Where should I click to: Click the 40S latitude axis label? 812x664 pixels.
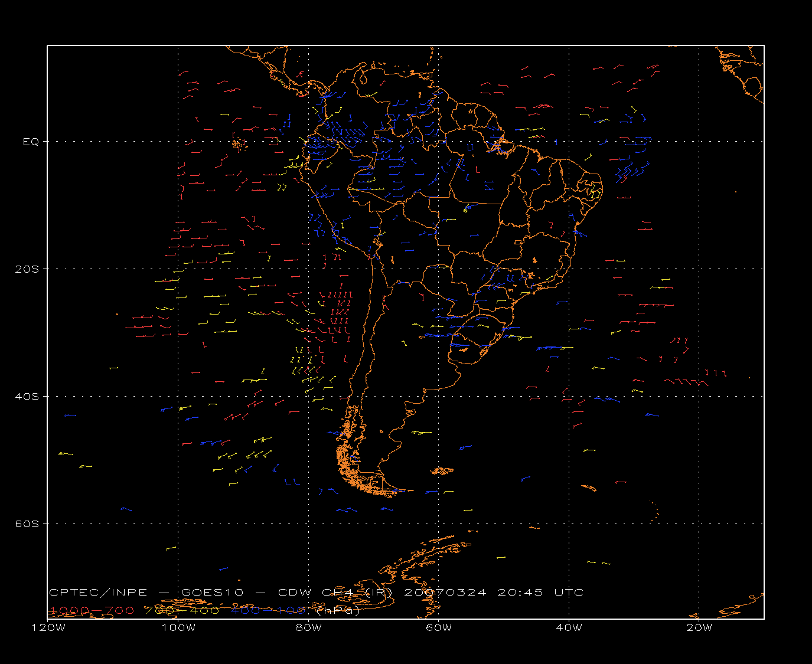tap(27, 396)
